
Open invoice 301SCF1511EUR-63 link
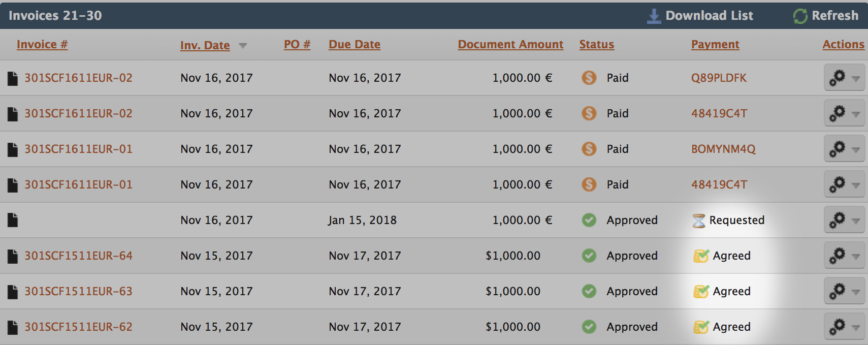[x=78, y=292]
